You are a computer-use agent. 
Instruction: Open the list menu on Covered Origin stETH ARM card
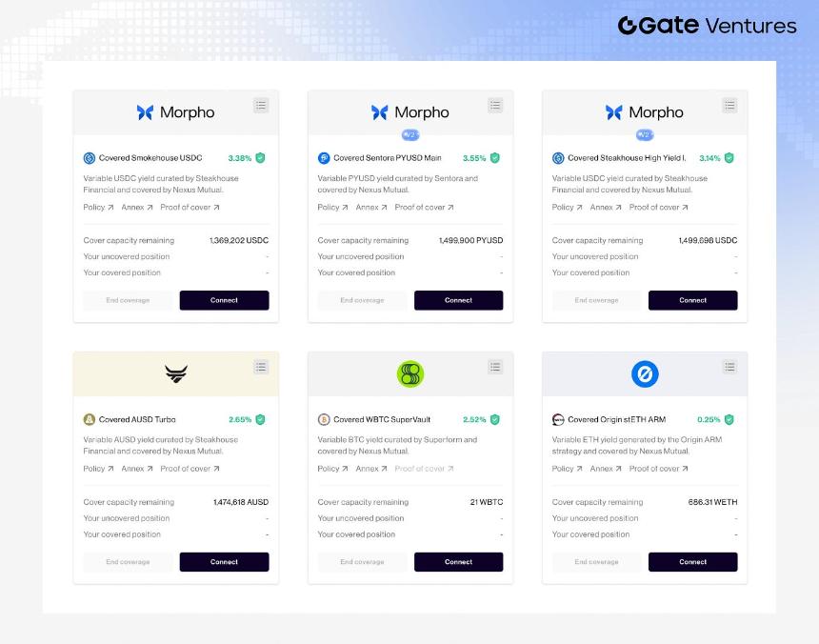(x=729, y=367)
